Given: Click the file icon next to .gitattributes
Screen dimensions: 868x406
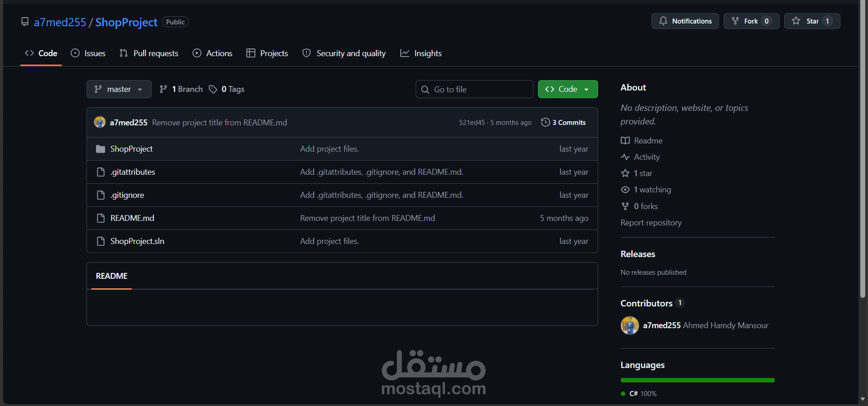Looking at the screenshot, I should click(x=101, y=172).
